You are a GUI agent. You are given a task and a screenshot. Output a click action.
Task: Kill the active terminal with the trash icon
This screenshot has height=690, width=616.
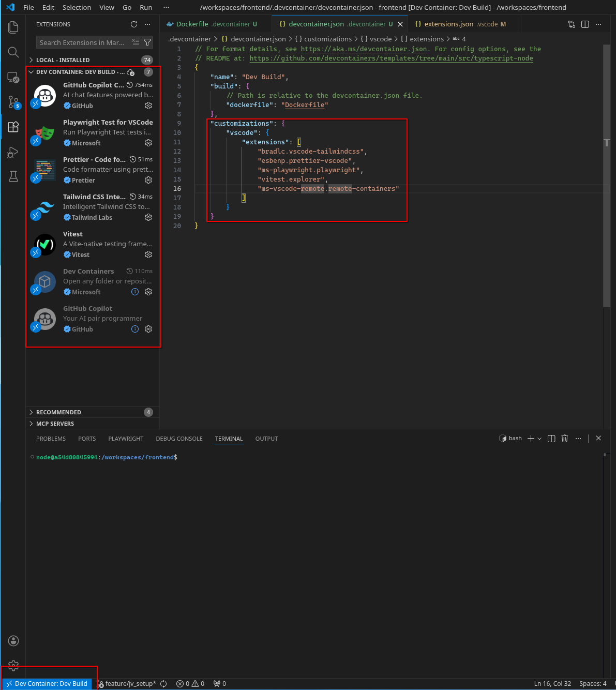(564, 438)
